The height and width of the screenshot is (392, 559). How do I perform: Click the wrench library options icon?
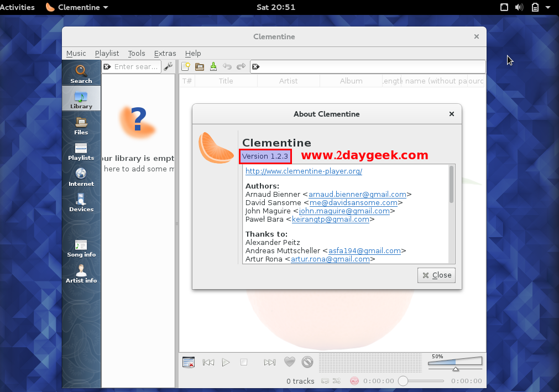(168, 67)
